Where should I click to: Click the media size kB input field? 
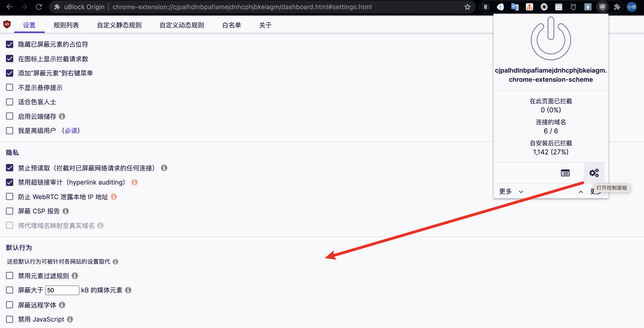pyautogui.click(x=62, y=290)
